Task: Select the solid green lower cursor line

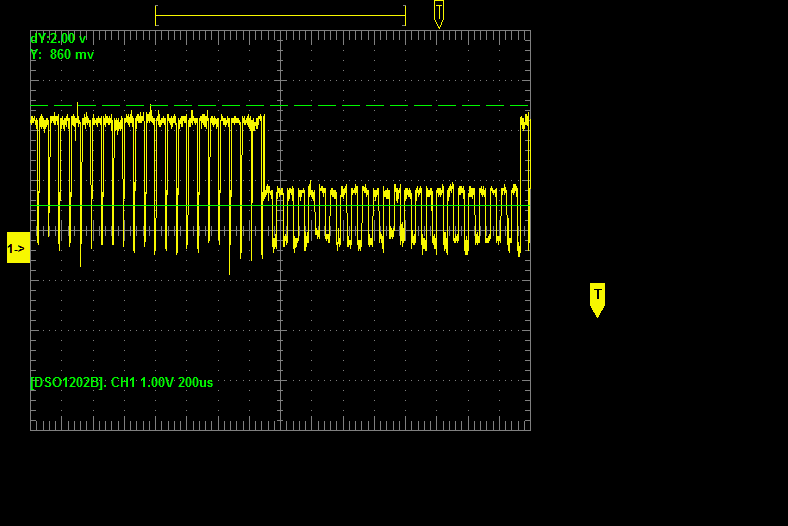Action: [280, 205]
